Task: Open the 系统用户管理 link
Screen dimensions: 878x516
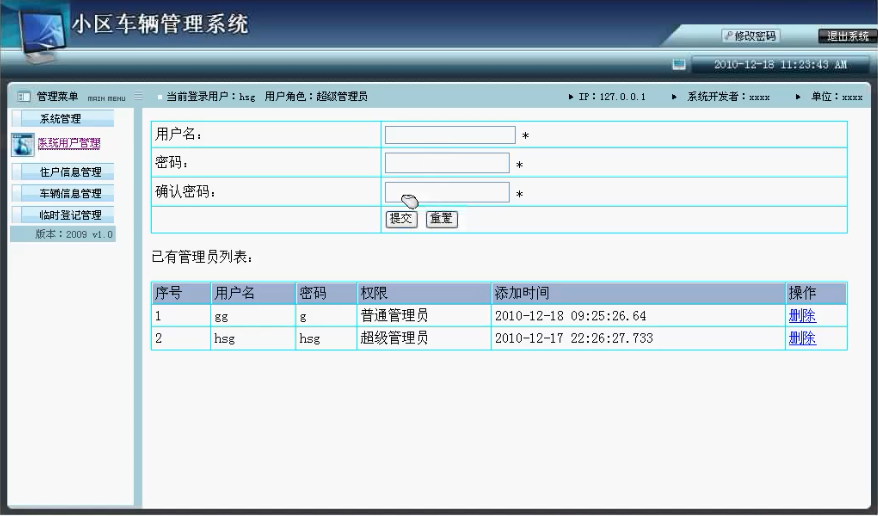Action: 69,143
